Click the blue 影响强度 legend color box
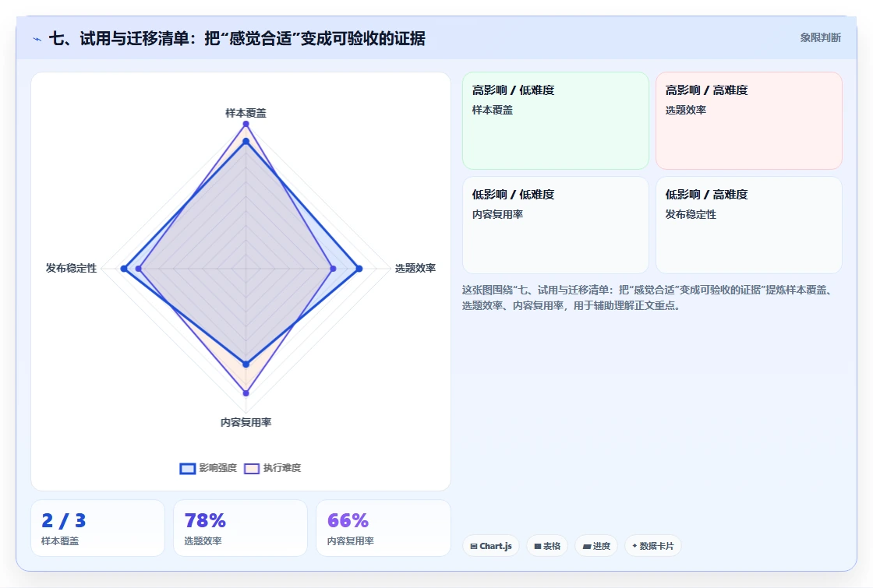The height and width of the screenshot is (588, 873). (188, 468)
